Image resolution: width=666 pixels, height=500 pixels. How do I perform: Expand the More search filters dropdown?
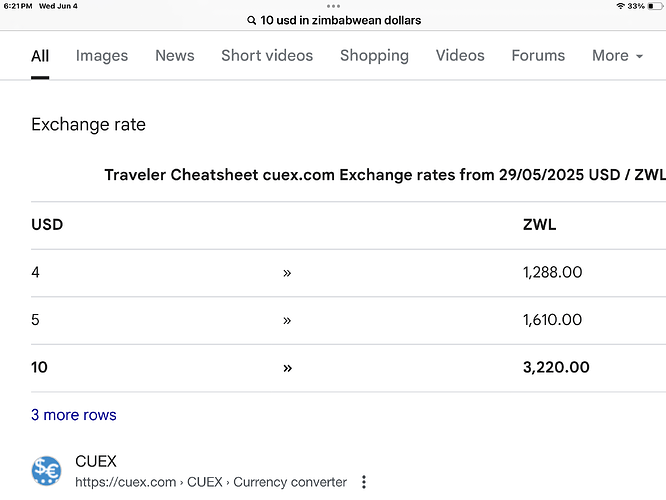(x=618, y=56)
